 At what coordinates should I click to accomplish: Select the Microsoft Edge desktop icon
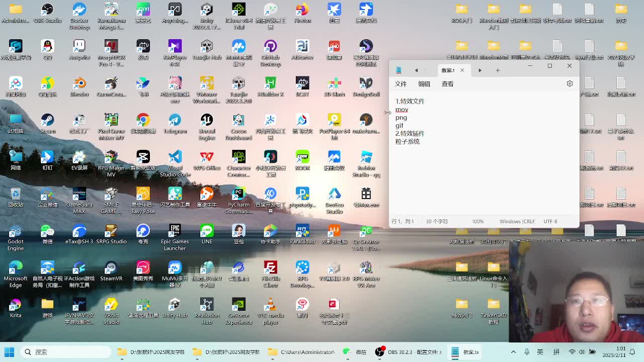(x=16, y=275)
